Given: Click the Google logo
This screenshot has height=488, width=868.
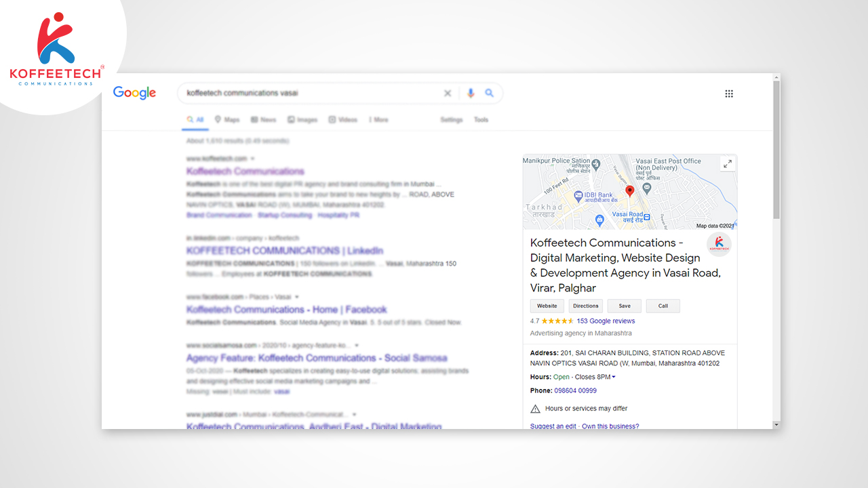Looking at the screenshot, I should [x=134, y=93].
